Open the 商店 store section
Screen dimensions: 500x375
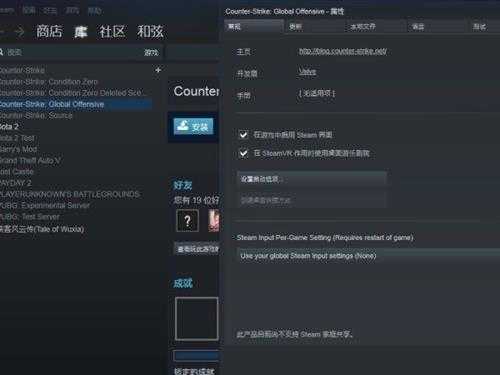click(49, 31)
